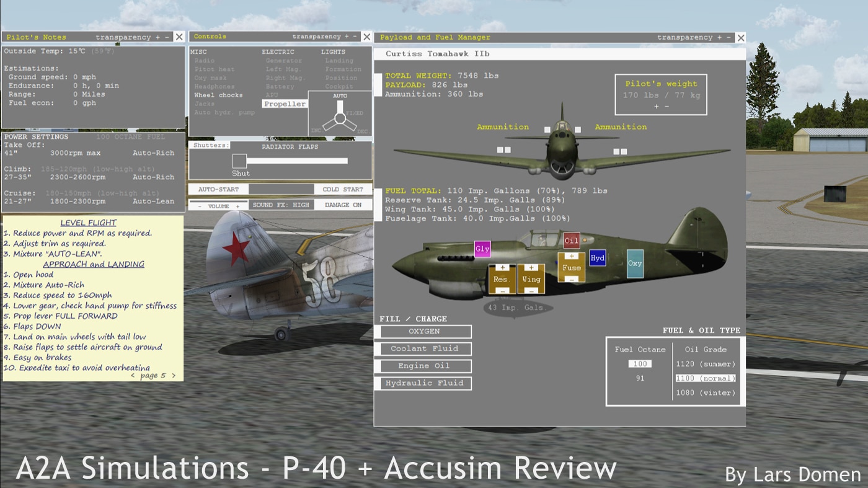
Task: Click the magenta Gly coolant icon
Action: [x=482, y=249]
